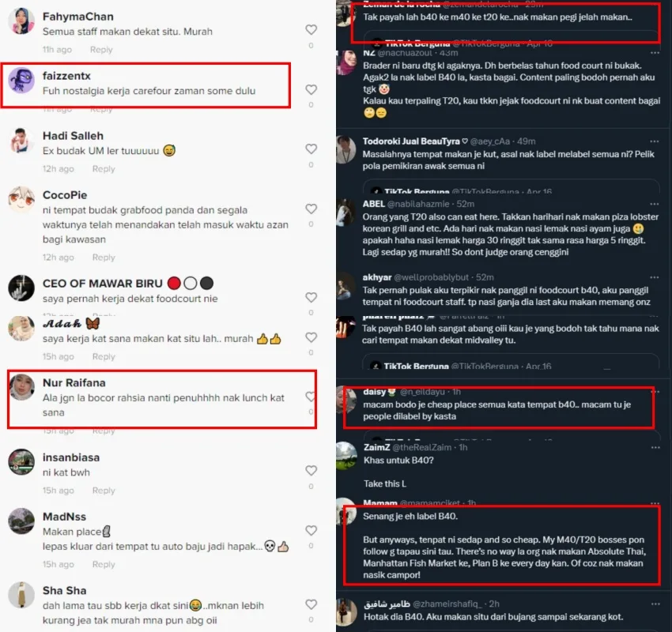Viewport: 672px width, 632px height.
Task: Tap the heart beside faizzentx's comment
Action: click(311, 89)
